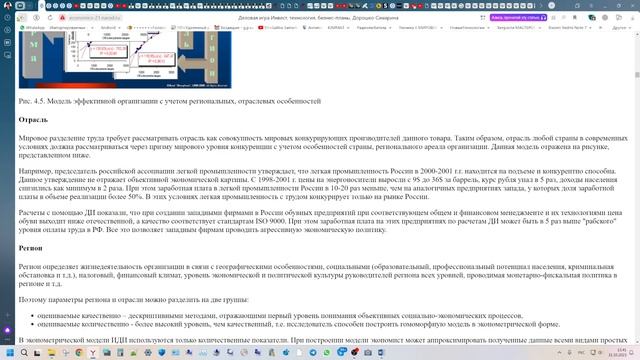Open history clock icon in sidebar
The image size is (640, 360).
[7, 18]
